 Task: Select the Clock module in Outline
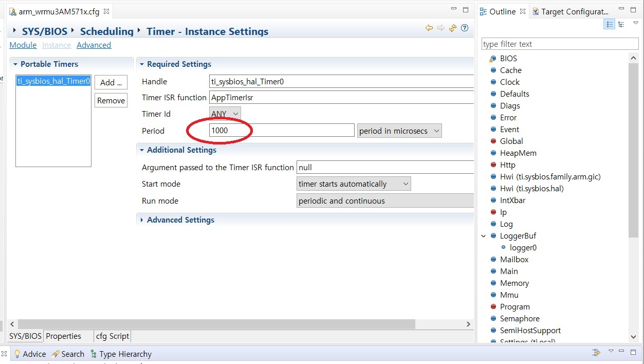[x=509, y=82]
